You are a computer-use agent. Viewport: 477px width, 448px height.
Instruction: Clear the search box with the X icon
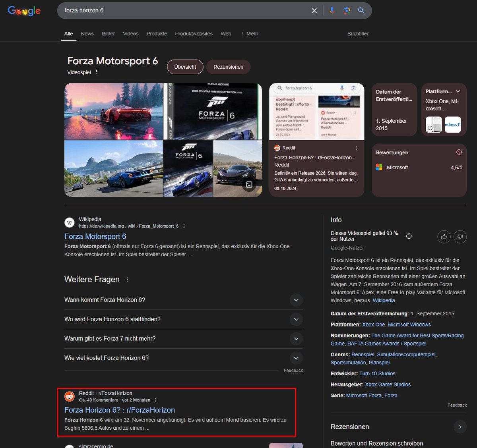[x=314, y=11]
